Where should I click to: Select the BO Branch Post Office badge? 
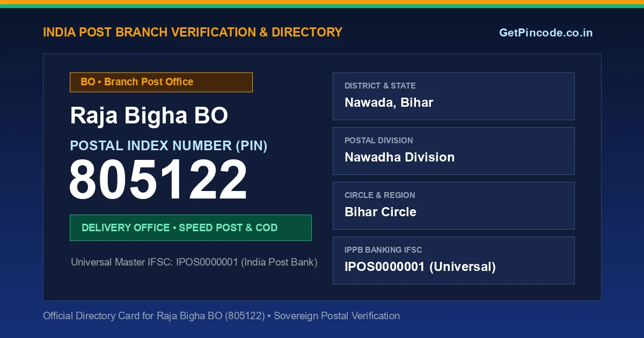point(161,82)
